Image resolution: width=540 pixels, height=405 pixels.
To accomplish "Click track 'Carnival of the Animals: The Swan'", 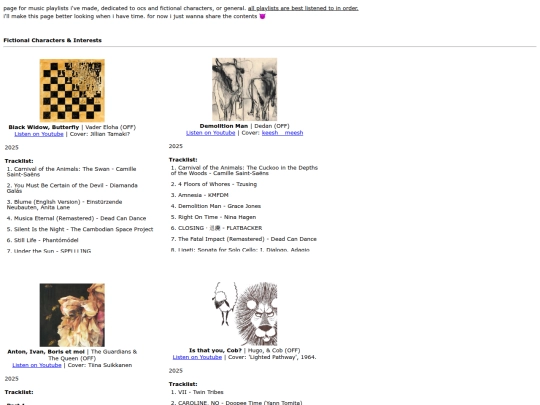I will pos(71,172).
